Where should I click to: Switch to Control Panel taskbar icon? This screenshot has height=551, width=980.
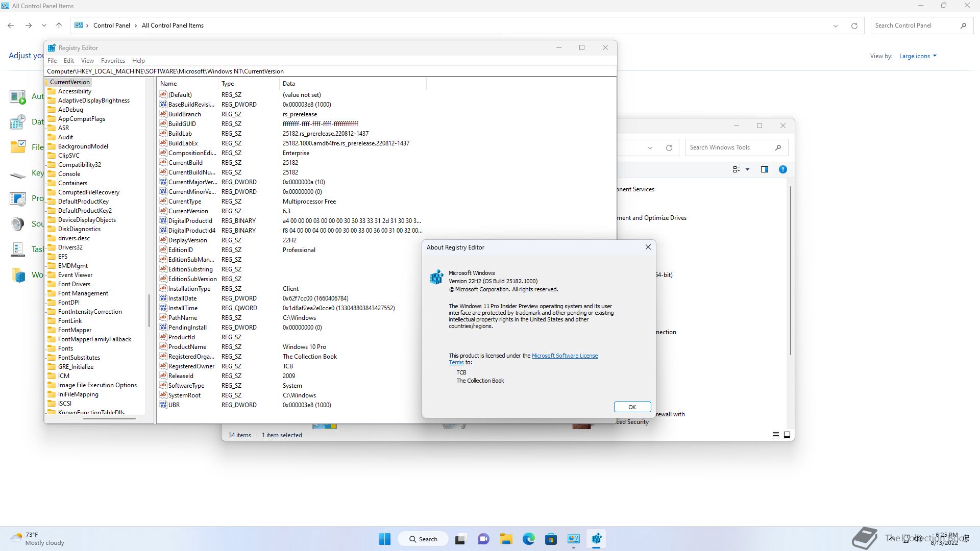point(574,539)
